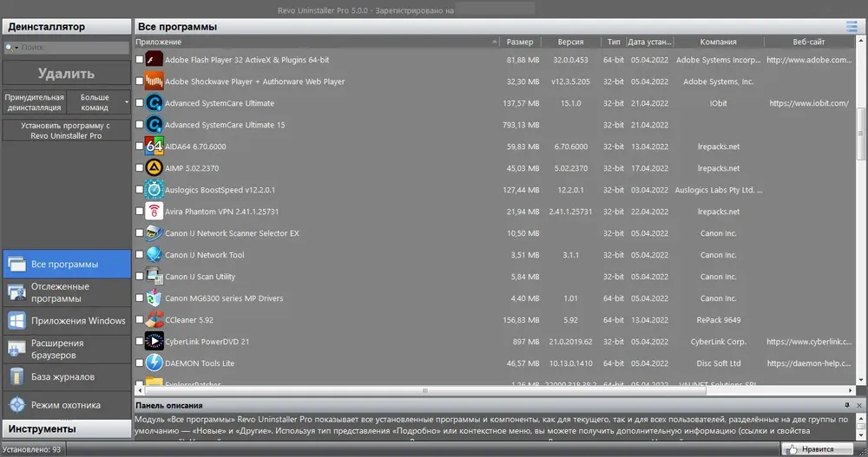Click the Отслеженные программы icon
The width and height of the screenshot is (868, 457).
pyautogui.click(x=17, y=292)
